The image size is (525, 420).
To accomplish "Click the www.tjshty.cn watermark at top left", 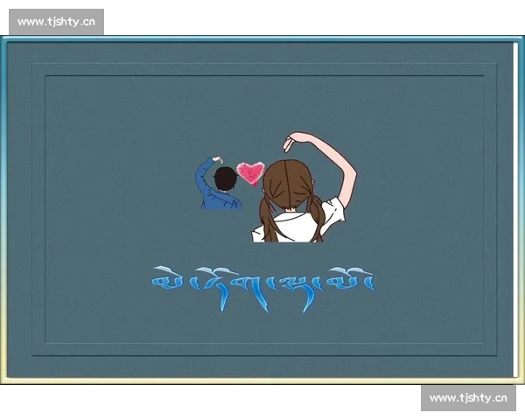I will (56, 21).
